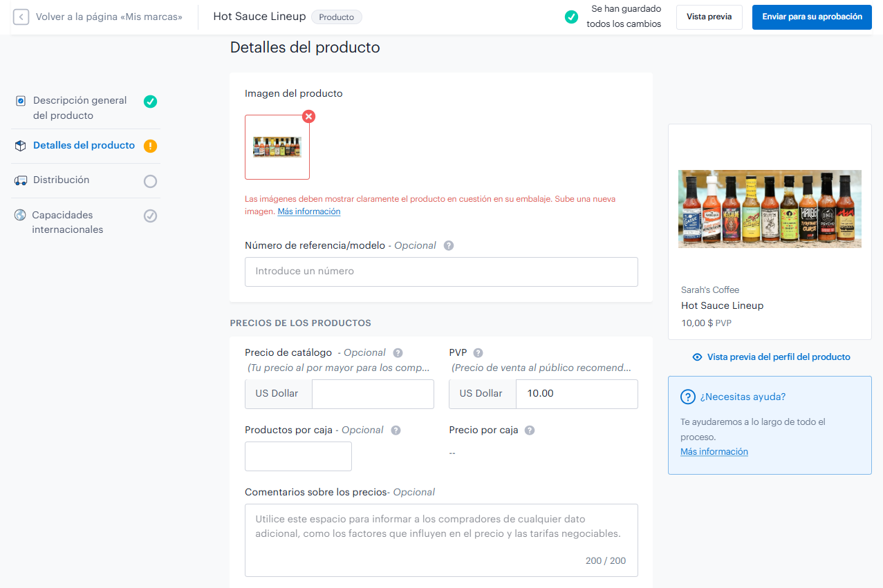Click the uploaded hot sauce image thumbnail

coord(277,147)
